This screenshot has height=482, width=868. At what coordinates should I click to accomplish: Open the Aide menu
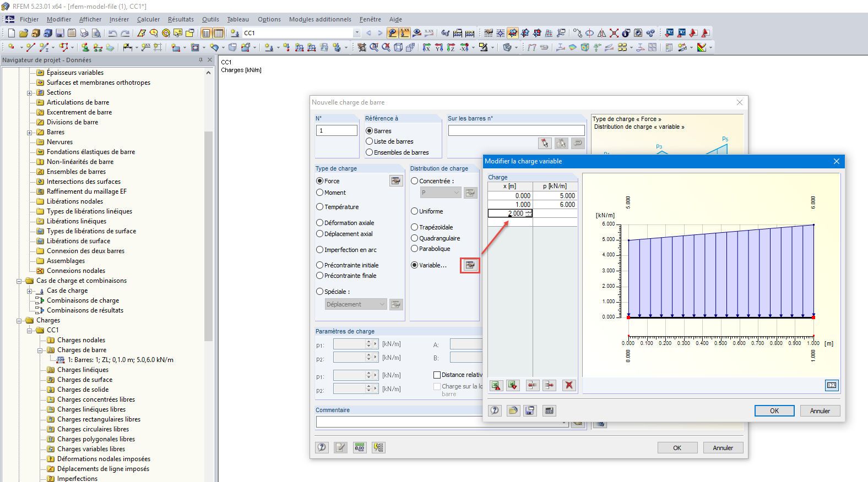(x=395, y=19)
